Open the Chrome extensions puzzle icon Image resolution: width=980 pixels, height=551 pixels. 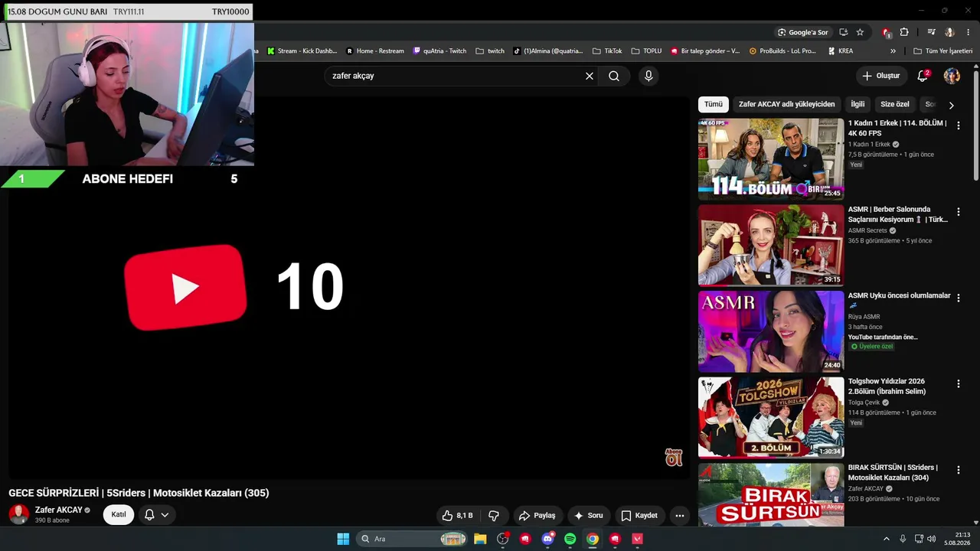tap(904, 32)
